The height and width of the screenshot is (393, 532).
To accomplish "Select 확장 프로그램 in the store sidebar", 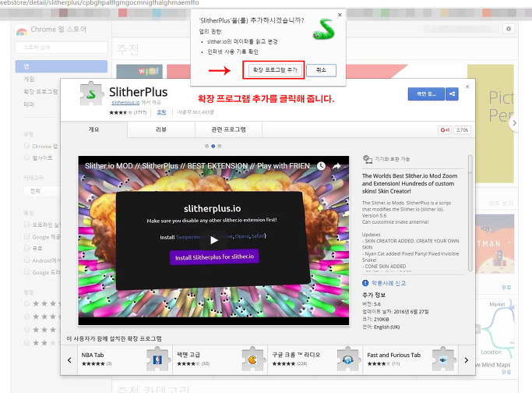I will pyautogui.click(x=41, y=92).
